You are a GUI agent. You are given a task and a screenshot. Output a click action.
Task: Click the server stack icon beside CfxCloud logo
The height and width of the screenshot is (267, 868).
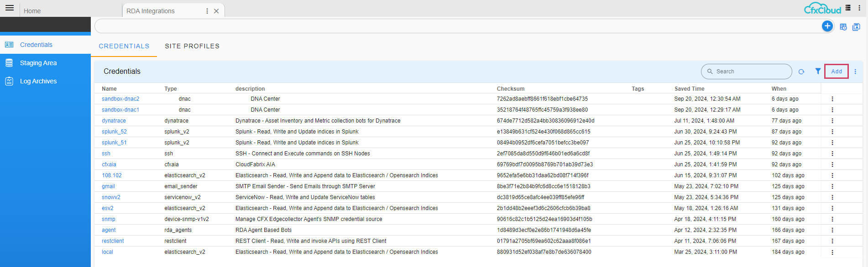coord(848,8)
